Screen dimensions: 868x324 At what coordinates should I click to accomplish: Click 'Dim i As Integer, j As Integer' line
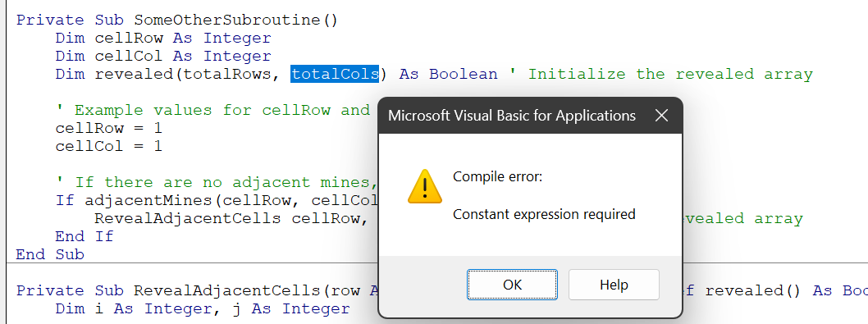pos(203,308)
